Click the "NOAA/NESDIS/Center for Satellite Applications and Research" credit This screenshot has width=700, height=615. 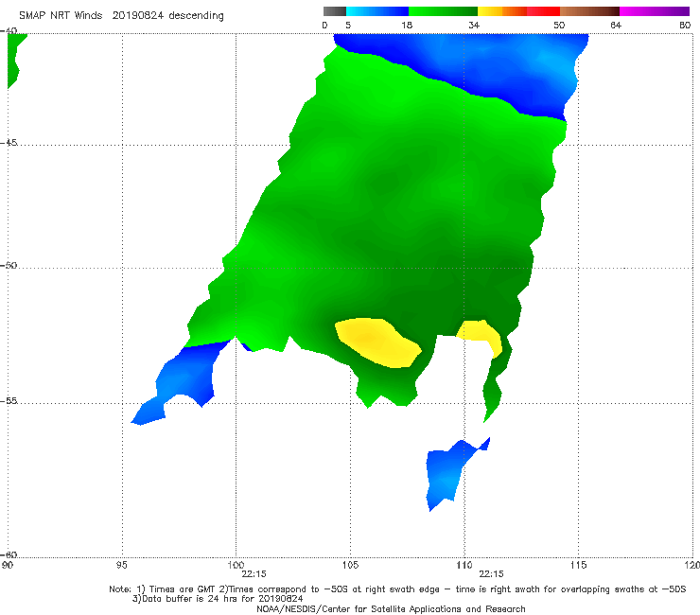pyautogui.click(x=391, y=608)
